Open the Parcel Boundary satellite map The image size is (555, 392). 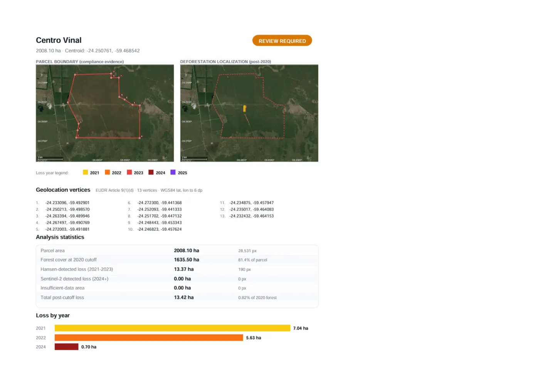105,113
